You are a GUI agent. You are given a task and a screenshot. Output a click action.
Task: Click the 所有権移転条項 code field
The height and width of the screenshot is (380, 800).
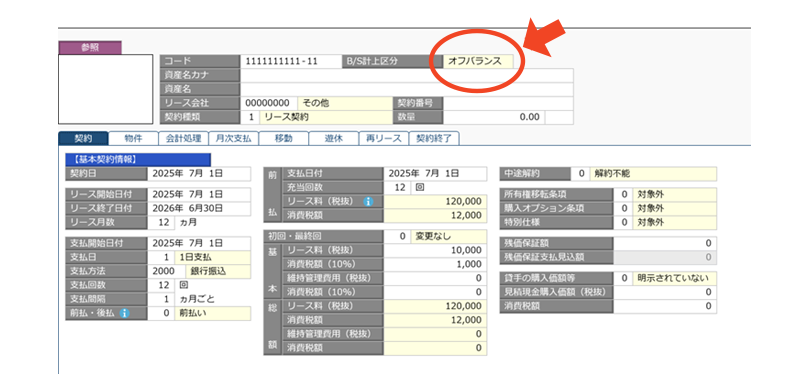pos(622,194)
